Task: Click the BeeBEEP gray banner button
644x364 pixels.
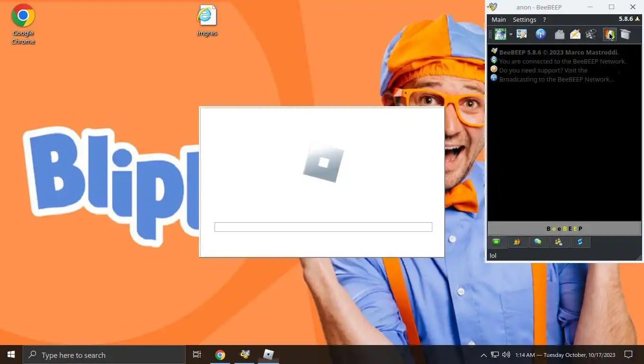Action: (x=564, y=228)
